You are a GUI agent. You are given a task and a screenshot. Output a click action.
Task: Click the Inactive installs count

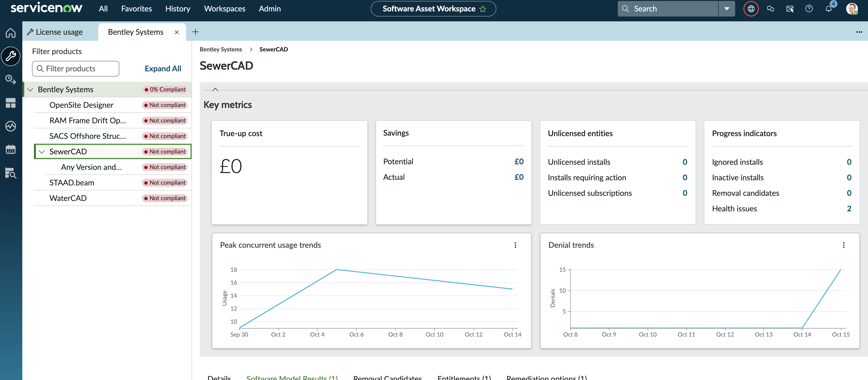click(x=849, y=178)
